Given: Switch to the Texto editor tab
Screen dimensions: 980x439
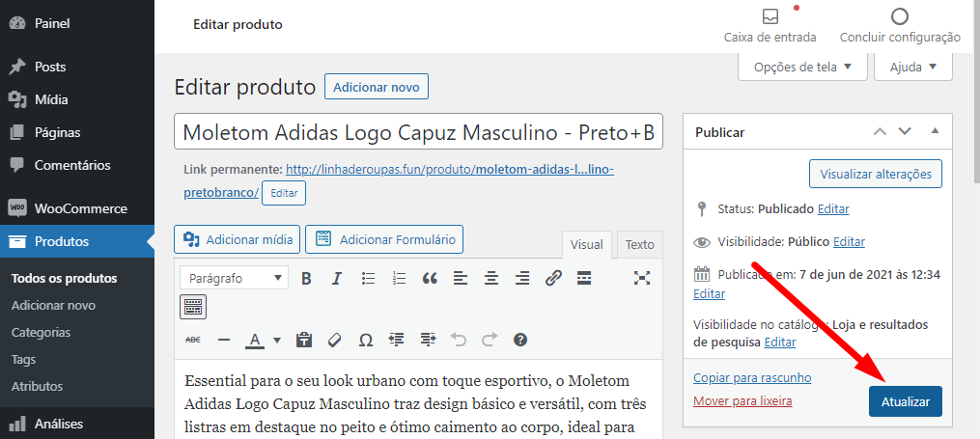Looking at the screenshot, I should (x=640, y=245).
